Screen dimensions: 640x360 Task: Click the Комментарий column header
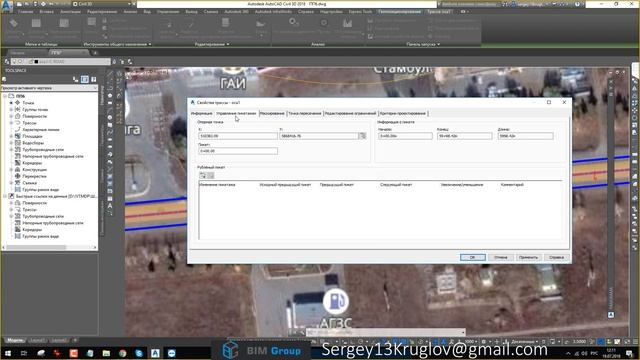(x=512, y=185)
